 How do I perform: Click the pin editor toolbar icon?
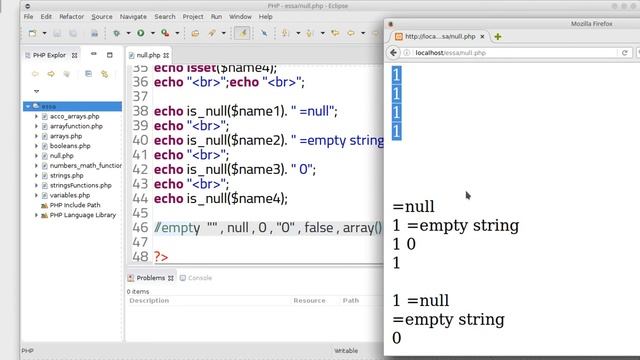coord(264,33)
